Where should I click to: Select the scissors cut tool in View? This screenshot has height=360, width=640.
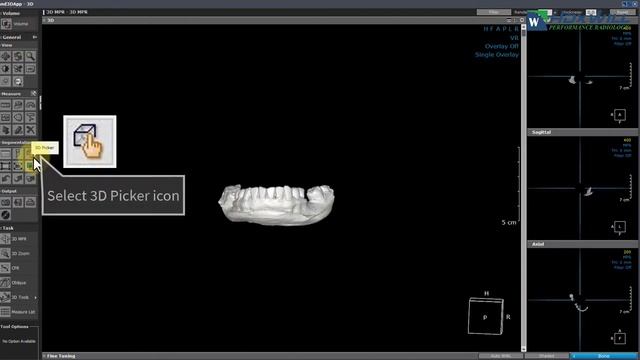tap(18, 69)
